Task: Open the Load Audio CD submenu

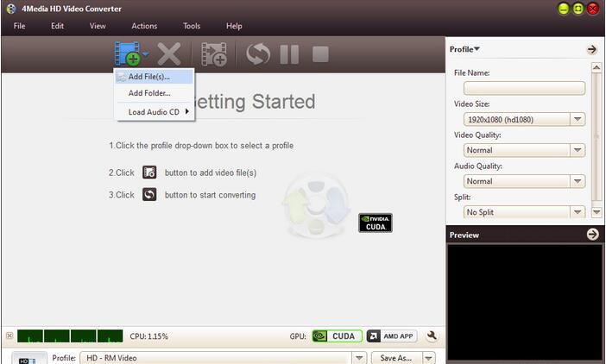Action: [155, 112]
